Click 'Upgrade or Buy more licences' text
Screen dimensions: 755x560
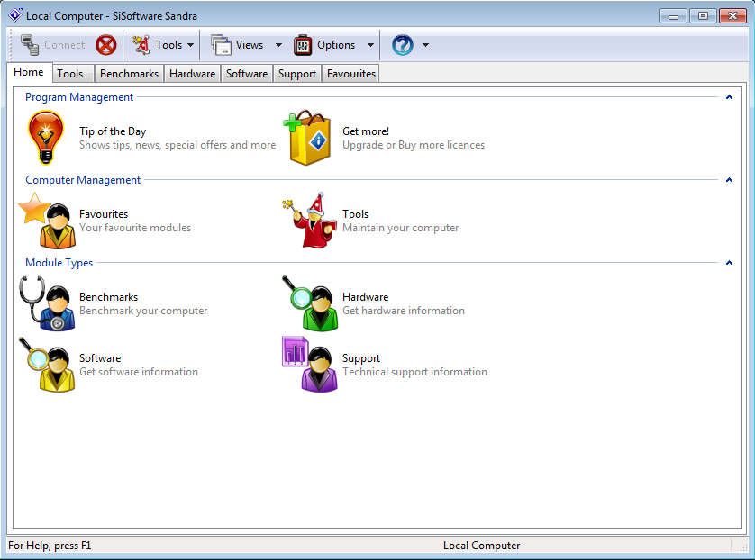click(x=414, y=145)
